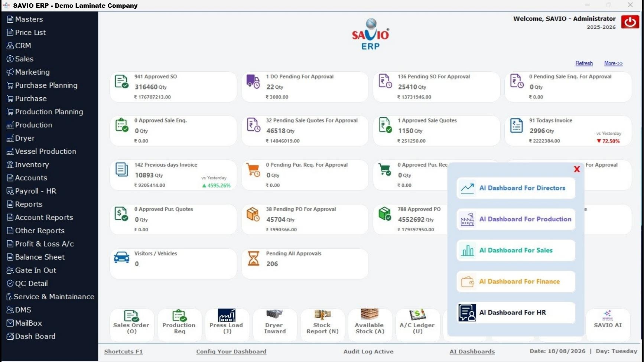The height and width of the screenshot is (362, 644).
Task: Open Production Req shortcut icon
Action: click(179, 316)
